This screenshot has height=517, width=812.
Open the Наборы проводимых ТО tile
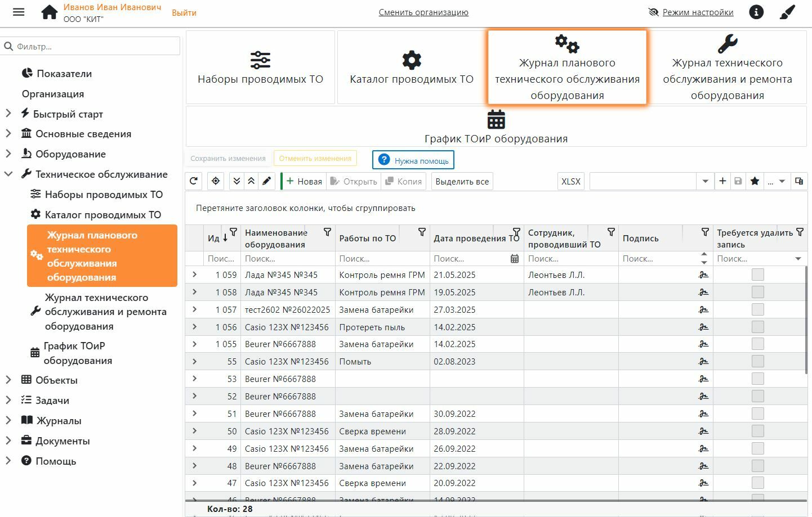click(260, 68)
